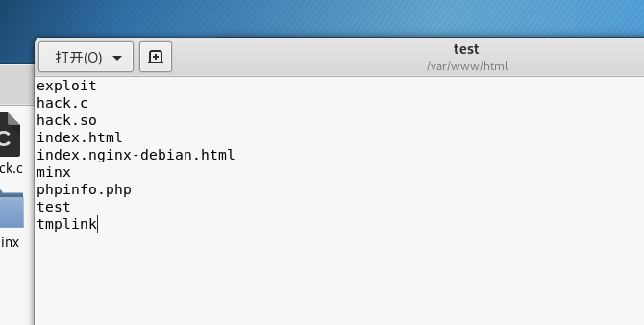
Task: Click the "hack.so" text line
Action: point(67,121)
